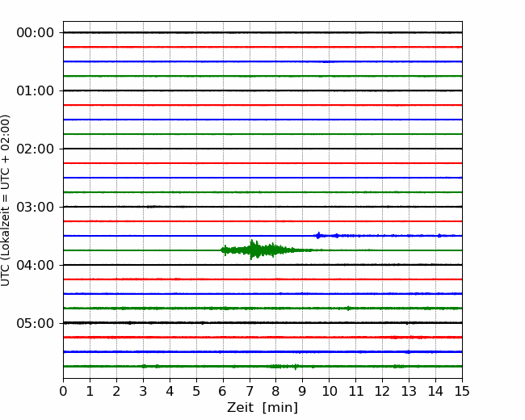Viewport: 525px width, 420px height.
Task: Click the x-axis tick label 13
Action: pos(409,391)
